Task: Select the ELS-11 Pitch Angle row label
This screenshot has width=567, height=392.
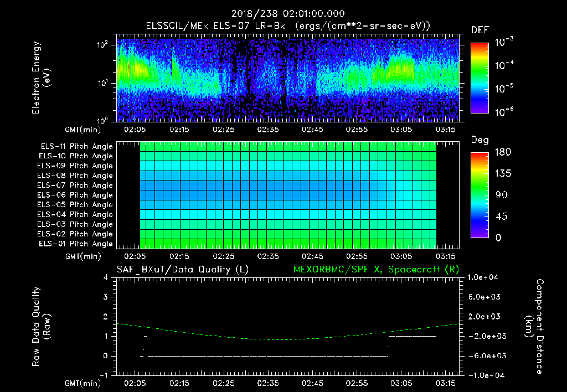Action: [x=76, y=147]
